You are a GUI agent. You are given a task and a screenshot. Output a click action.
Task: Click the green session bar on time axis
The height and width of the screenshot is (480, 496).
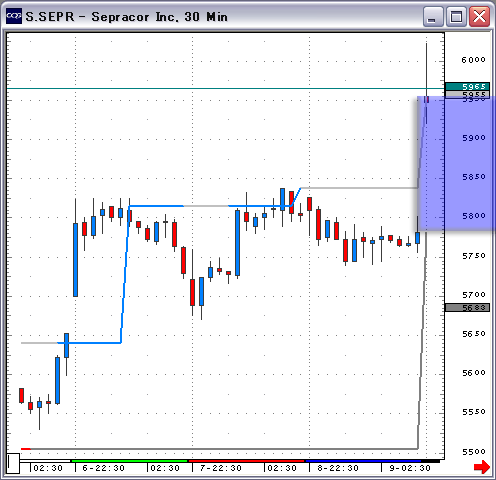click(x=129, y=461)
